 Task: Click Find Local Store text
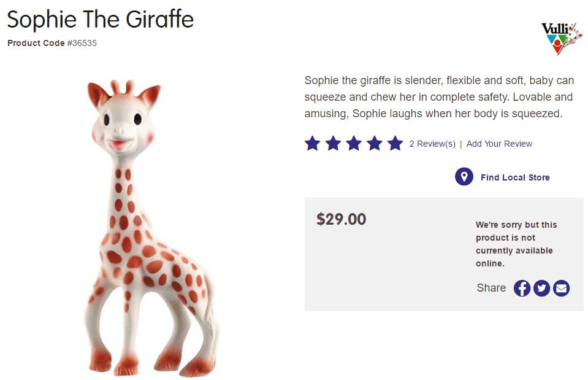click(x=515, y=177)
